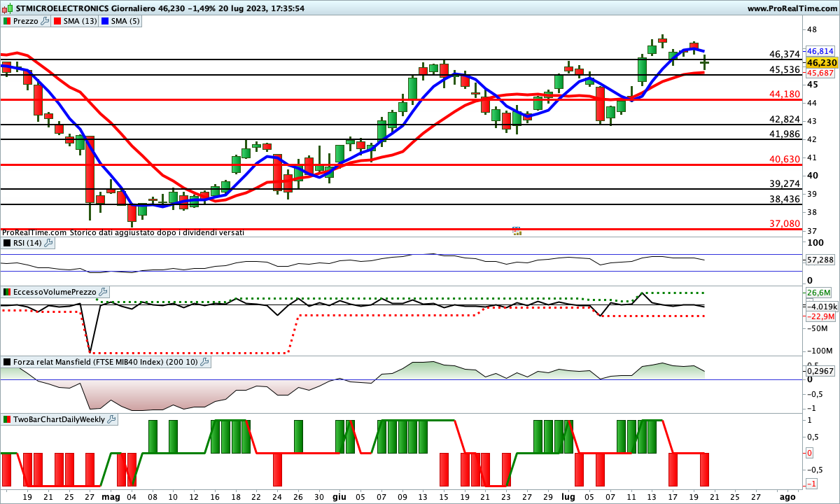Select the SMA (5) legend label
Viewport: 840px width, 504px height.
(x=125, y=21)
